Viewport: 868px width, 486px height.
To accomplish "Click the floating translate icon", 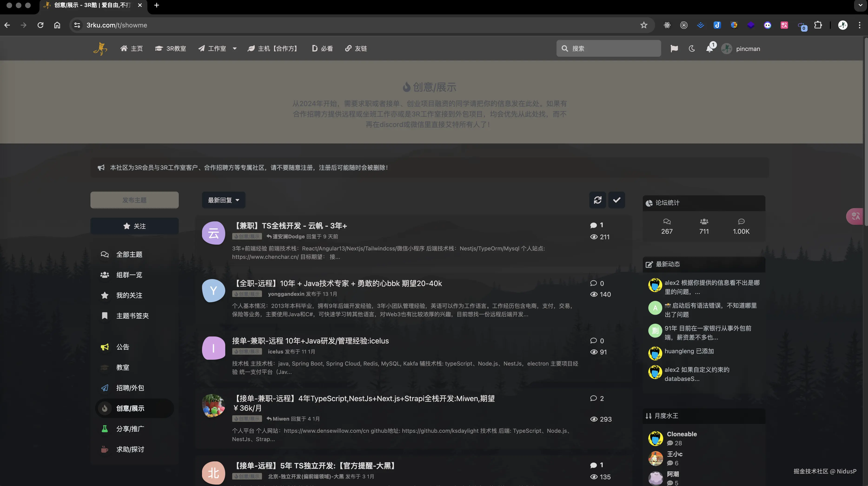I will click(855, 216).
